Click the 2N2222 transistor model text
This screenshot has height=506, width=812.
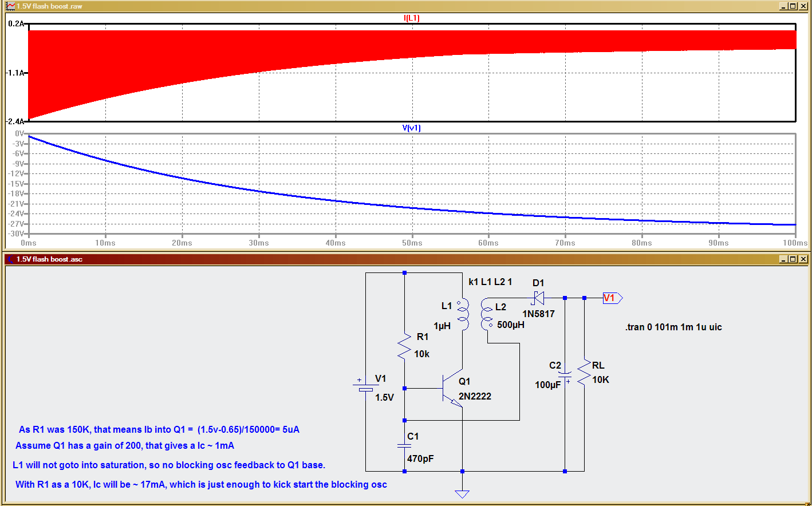(x=475, y=396)
